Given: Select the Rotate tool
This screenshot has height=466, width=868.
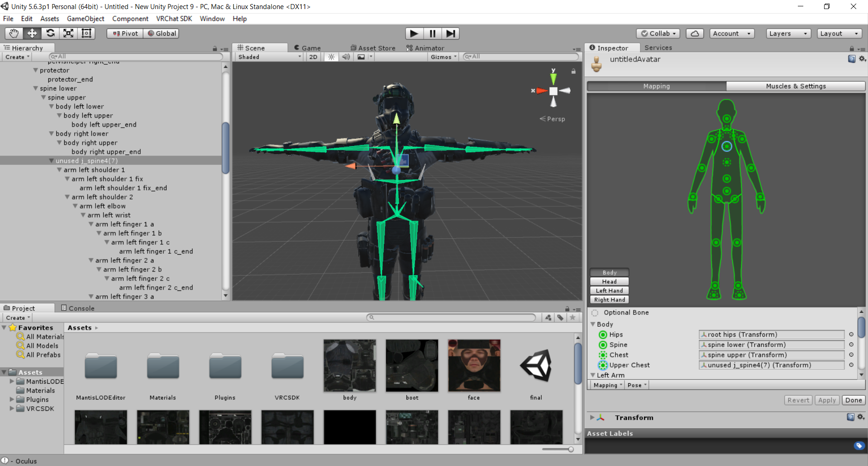Looking at the screenshot, I should pyautogui.click(x=50, y=33).
